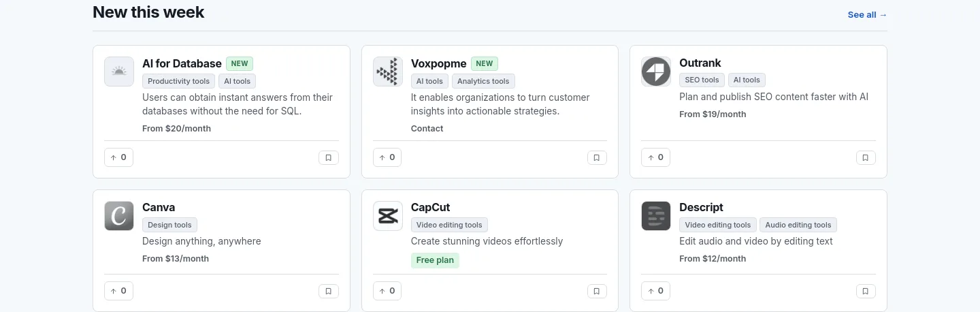Image resolution: width=980 pixels, height=312 pixels.
Task: Click the From $20/month price text
Action: pyautogui.click(x=177, y=129)
